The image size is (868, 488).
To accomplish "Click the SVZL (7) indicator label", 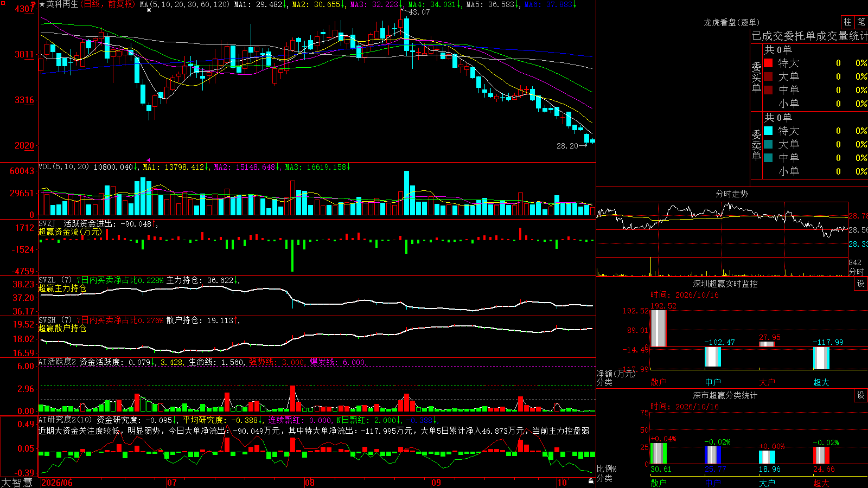I will (x=55, y=280).
